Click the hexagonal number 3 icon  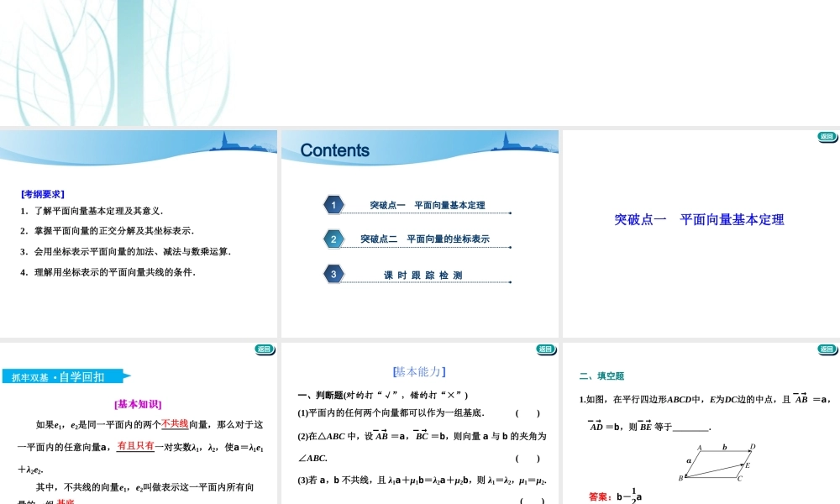333,274
